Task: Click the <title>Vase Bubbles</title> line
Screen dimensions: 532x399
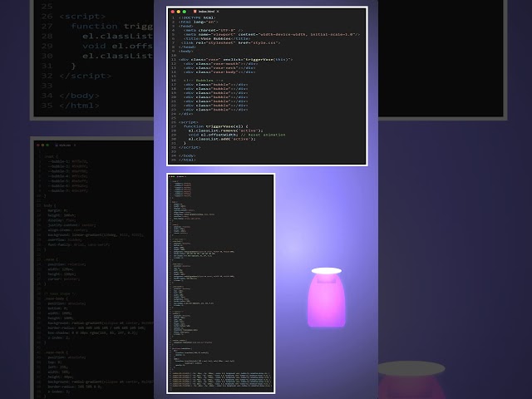Action: click(x=217, y=38)
